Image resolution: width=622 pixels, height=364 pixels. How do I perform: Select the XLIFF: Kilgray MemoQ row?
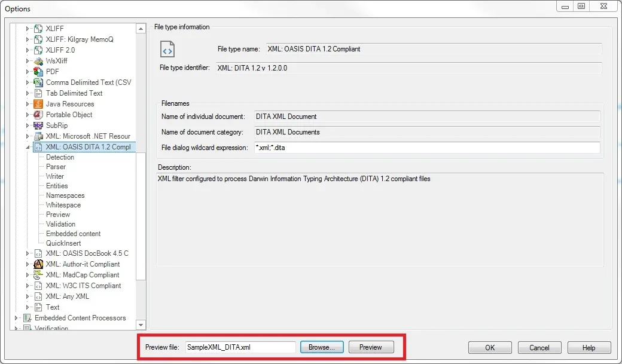click(80, 39)
